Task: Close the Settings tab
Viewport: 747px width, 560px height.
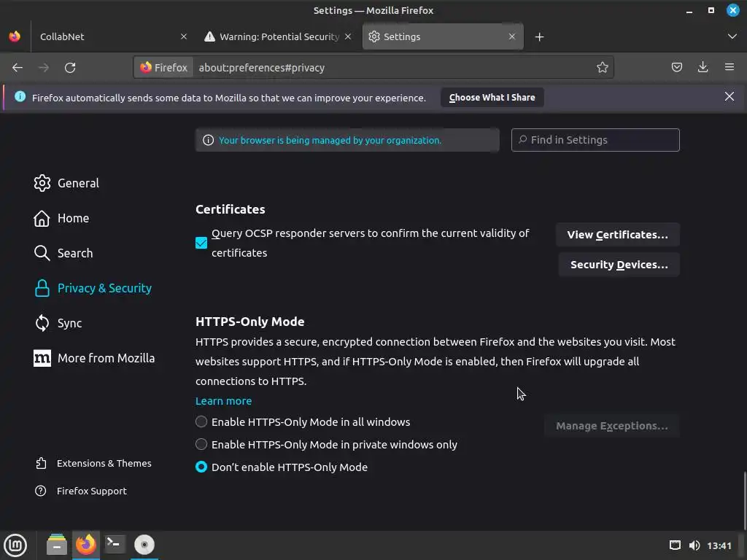Action: click(x=511, y=36)
